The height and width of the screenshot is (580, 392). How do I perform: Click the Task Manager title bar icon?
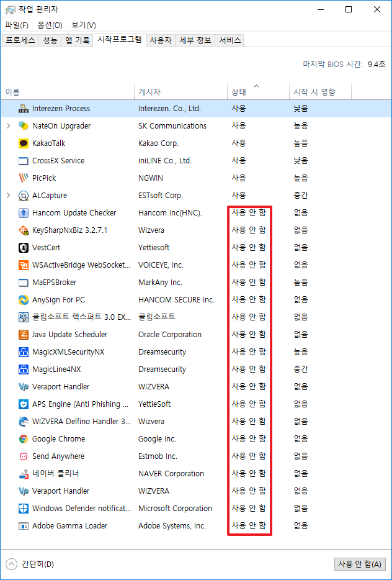coord(10,10)
